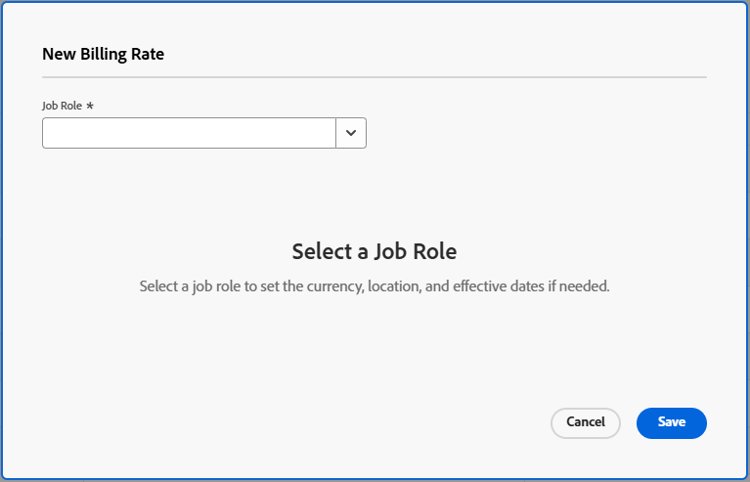The image size is (750, 482).
Task: Click the Select a Job Role heading
Action: click(374, 251)
